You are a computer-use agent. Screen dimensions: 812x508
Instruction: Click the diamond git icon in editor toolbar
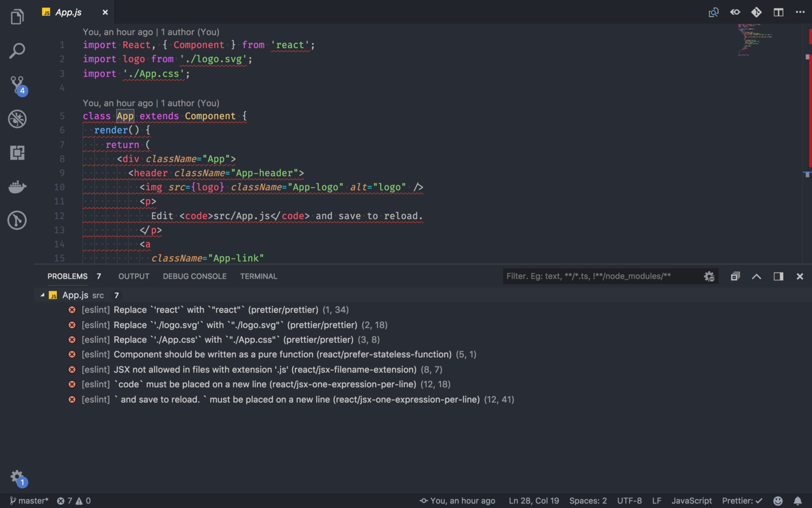tap(756, 12)
